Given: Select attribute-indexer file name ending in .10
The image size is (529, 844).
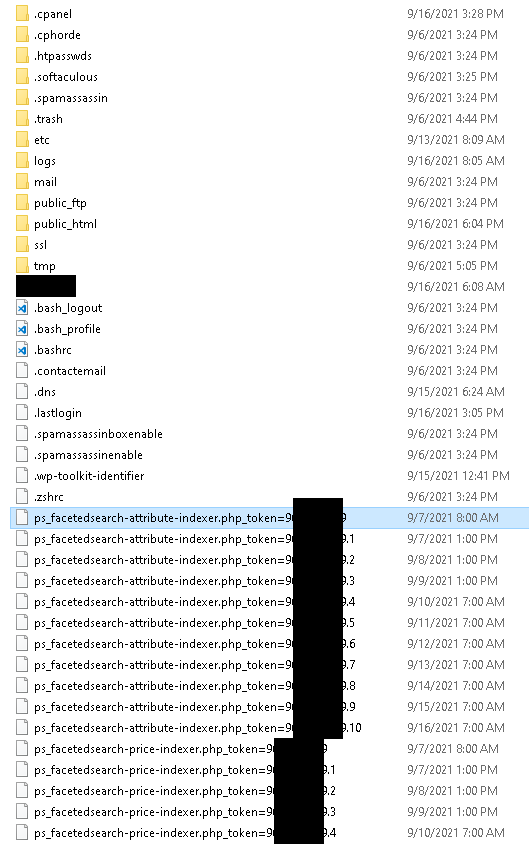Looking at the screenshot, I should [198, 728].
